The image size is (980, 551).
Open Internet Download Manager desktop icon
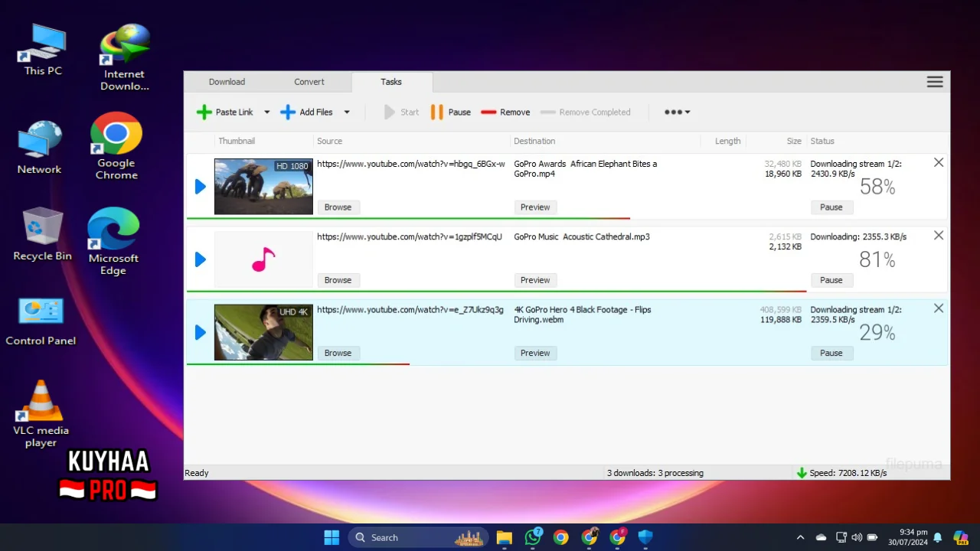pos(124,57)
